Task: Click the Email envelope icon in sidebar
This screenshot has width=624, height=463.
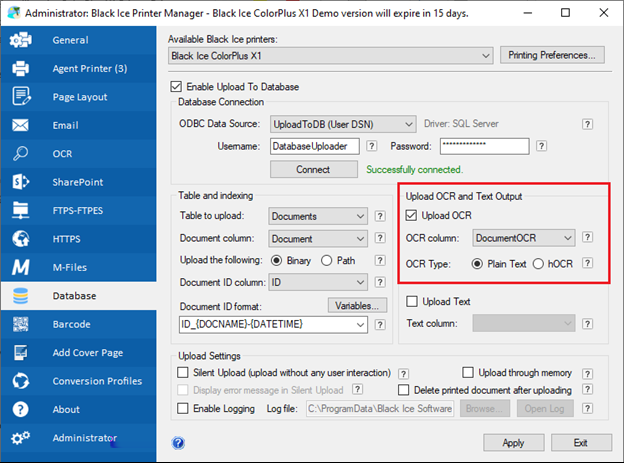Action: (21, 126)
